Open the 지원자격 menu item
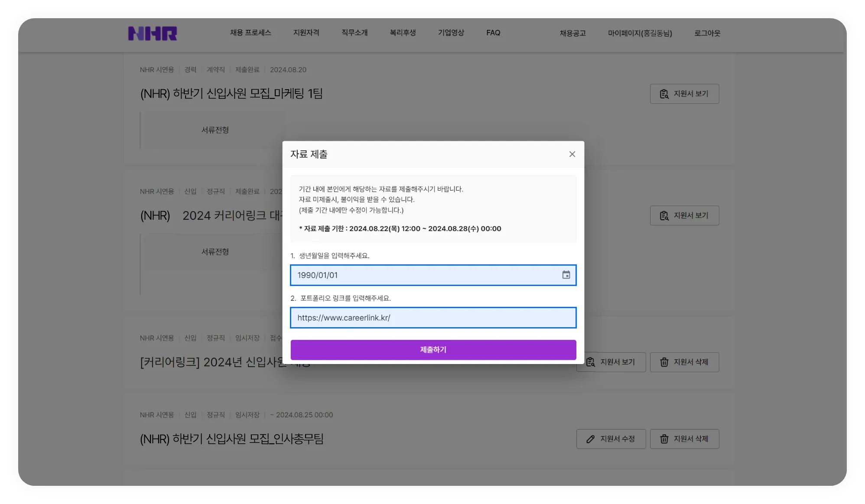This screenshot has height=504, width=865. tap(306, 33)
